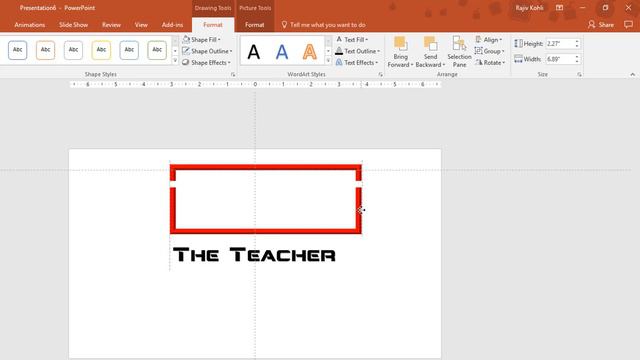
Task: Click the Rajiv Kohli account name
Action: pos(529,8)
